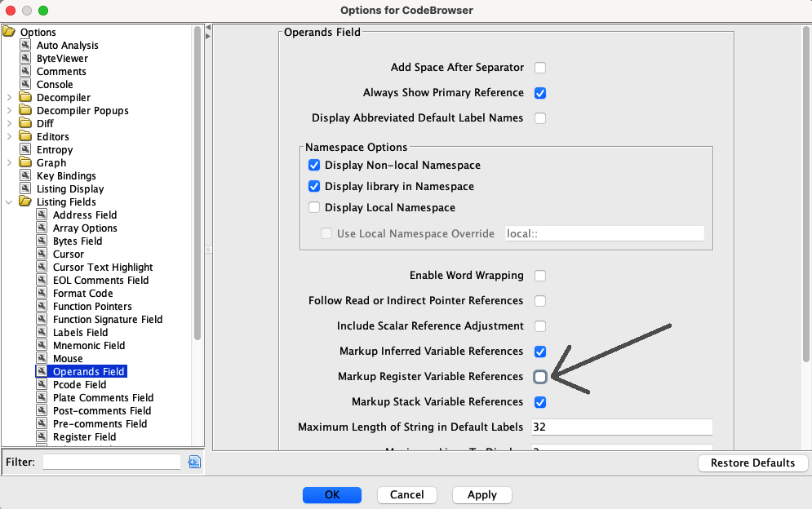Select the Entropy options icon
Image resolution: width=812 pixels, height=509 pixels.
click(x=26, y=149)
